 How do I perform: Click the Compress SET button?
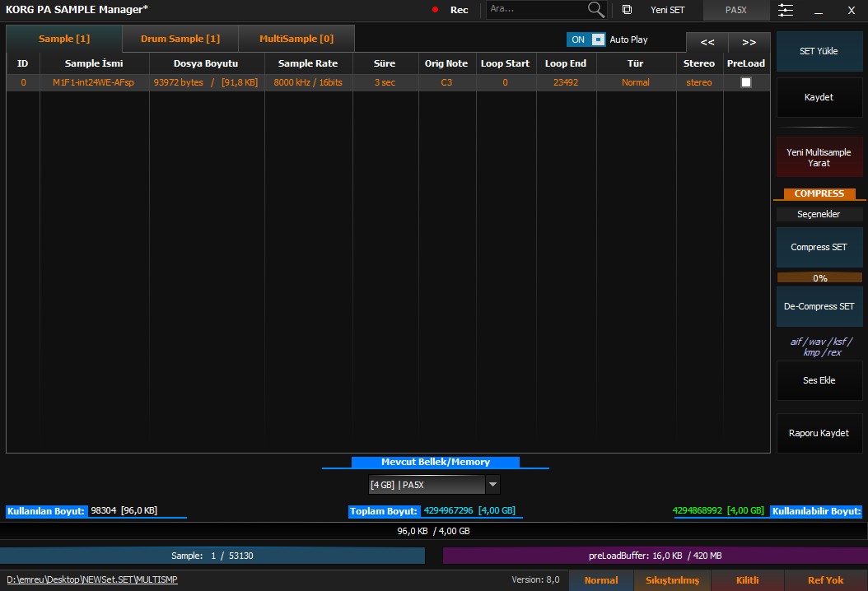point(819,247)
